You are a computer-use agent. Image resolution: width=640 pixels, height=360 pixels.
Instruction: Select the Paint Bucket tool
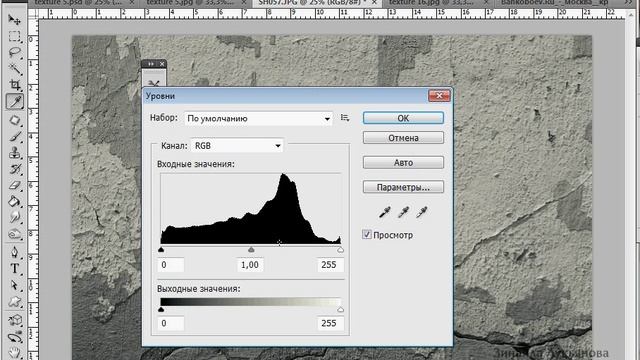(15, 202)
